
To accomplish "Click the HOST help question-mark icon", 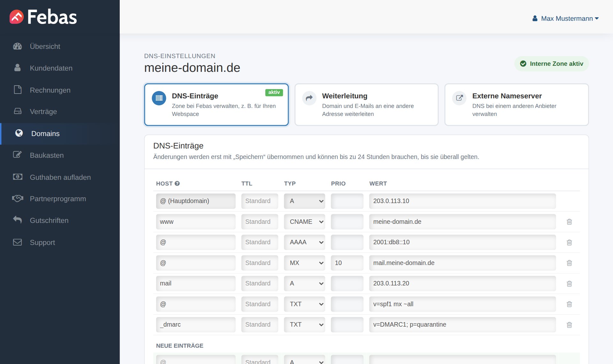I will point(177,184).
